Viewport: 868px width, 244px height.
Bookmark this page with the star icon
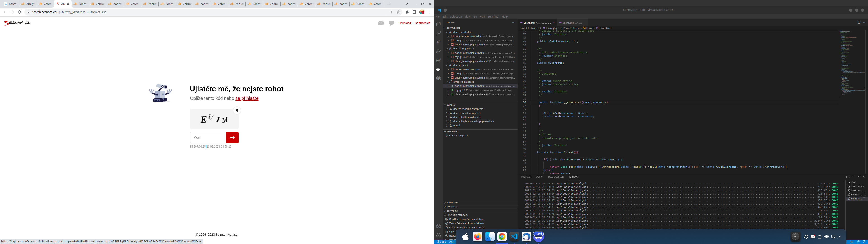(x=398, y=12)
